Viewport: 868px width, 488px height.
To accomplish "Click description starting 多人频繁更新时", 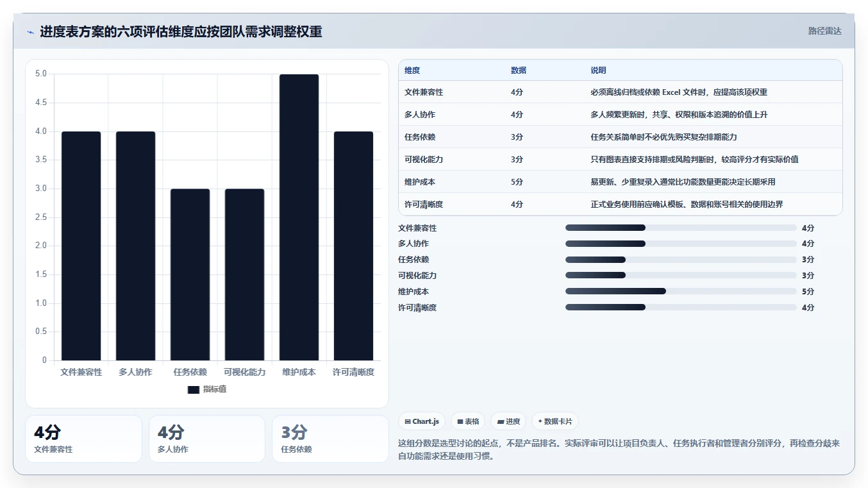I will tap(679, 115).
